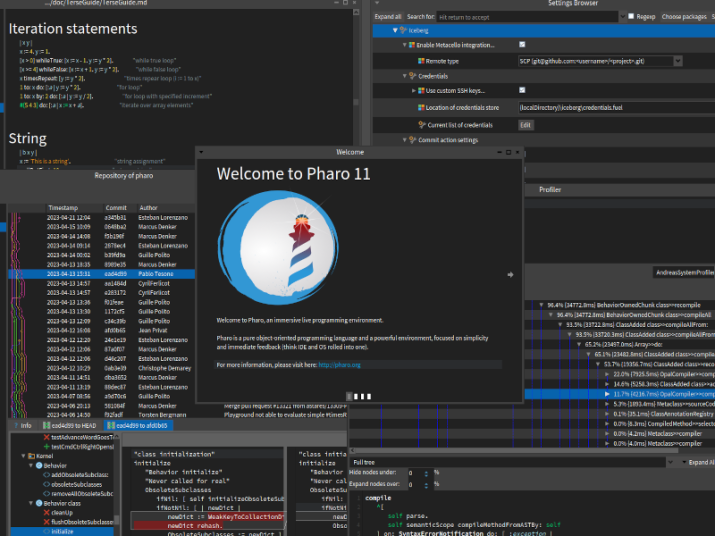Switch to the Info tab
The image size is (715, 536).
pos(23,426)
